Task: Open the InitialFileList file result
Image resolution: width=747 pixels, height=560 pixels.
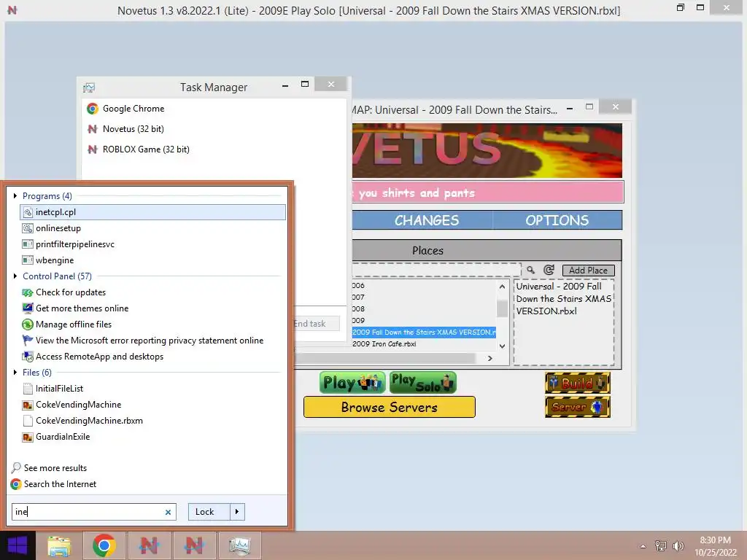Action: (x=59, y=389)
